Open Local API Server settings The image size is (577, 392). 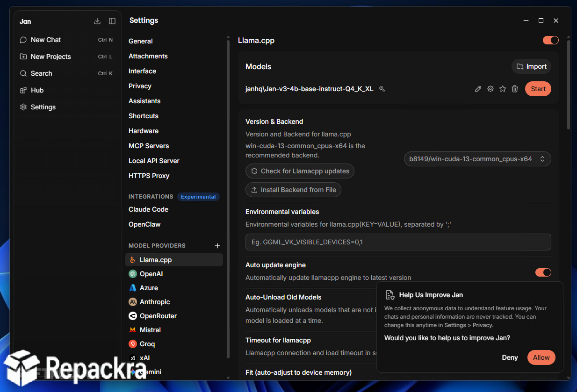point(154,161)
